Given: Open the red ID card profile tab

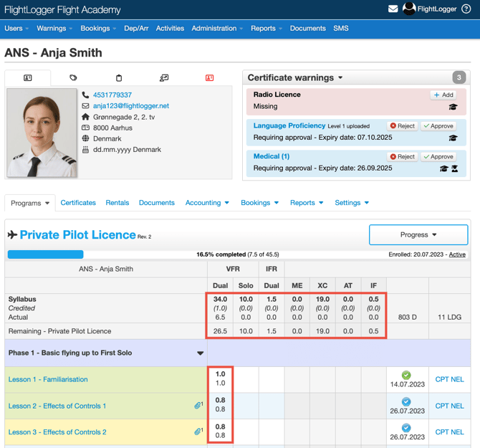Looking at the screenshot, I should [x=209, y=77].
